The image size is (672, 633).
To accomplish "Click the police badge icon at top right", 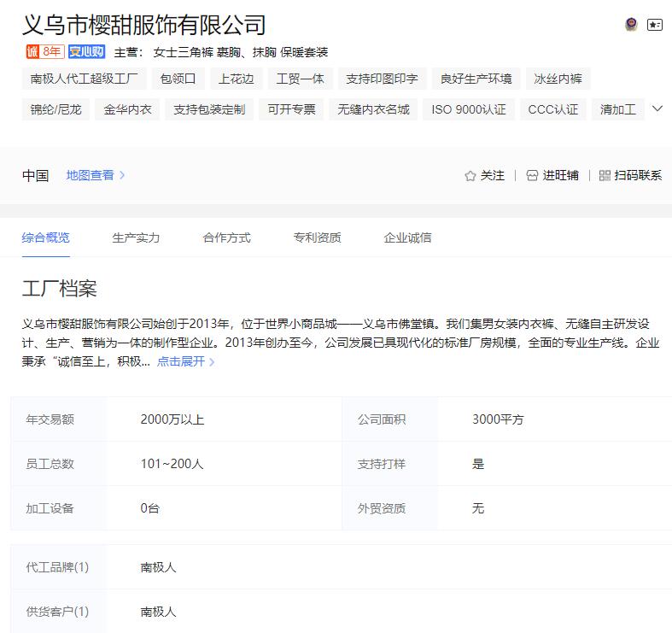I will pyautogui.click(x=631, y=25).
